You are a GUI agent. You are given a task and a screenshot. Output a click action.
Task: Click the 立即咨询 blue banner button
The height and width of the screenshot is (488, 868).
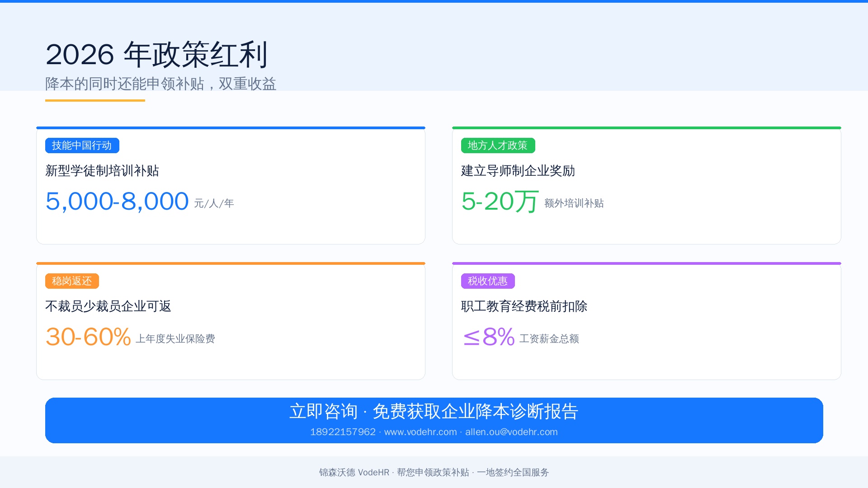pos(434,420)
